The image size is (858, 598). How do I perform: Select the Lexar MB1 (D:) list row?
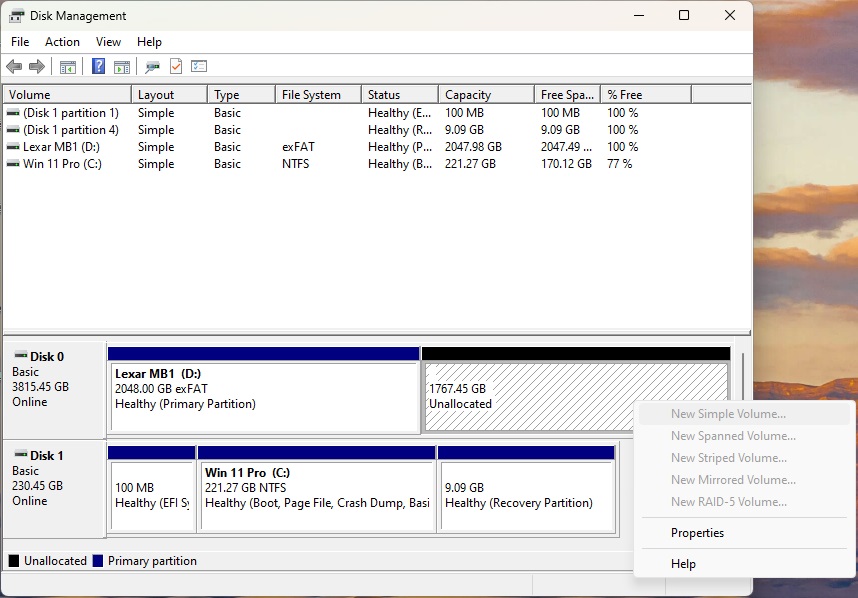pyautogui.click(x=350, y=147)
